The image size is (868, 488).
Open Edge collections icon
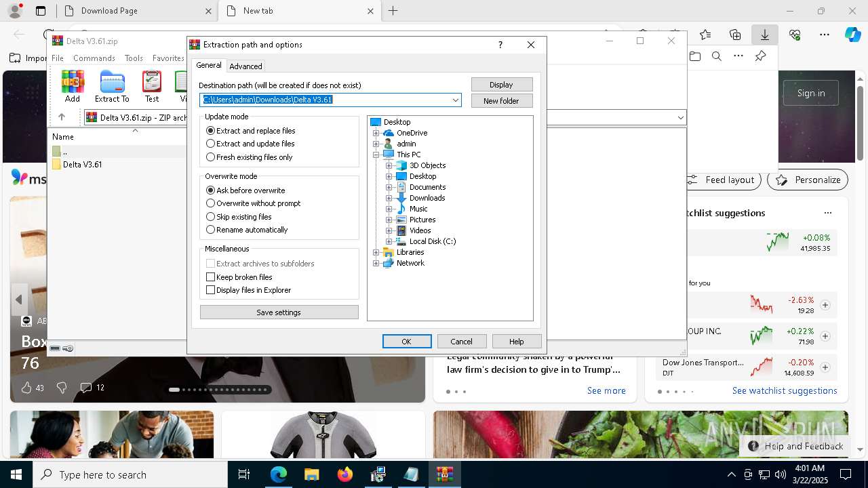pyautogui.click(x=735, y=35)
